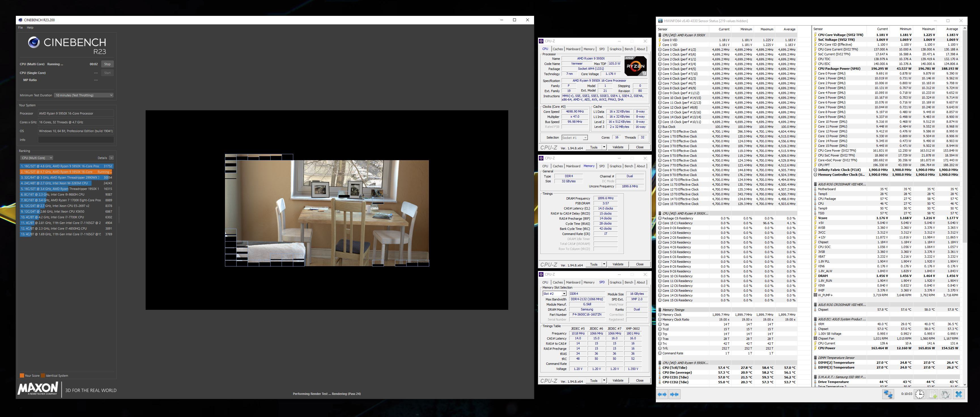Click the sensor icon next to Core 0 VID
The image size is (980, 417).
[660, 40]
